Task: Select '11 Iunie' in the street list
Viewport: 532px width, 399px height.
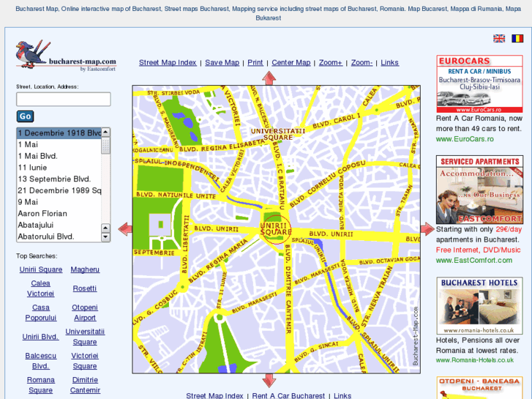Action: (59, 168)
